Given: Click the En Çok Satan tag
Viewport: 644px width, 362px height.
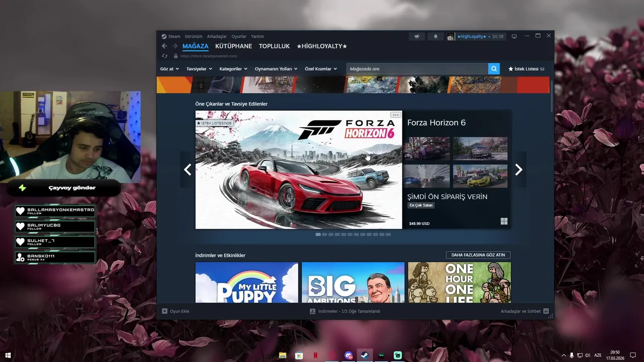Looking at the screenshot, I should [x=421, y=205].
